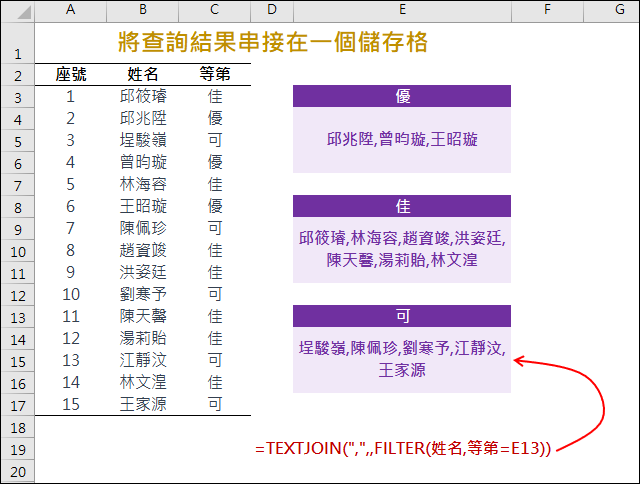Click the name cell 王昭璇
This screenshot has width=640, height=484.
(142, 206)
